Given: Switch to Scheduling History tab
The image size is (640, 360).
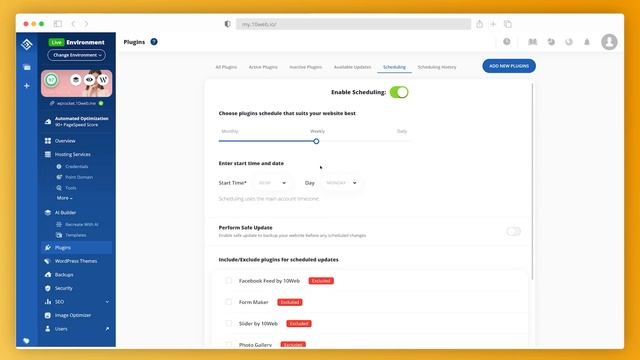Looking at the screenshot, I should [x=437, y=67].
